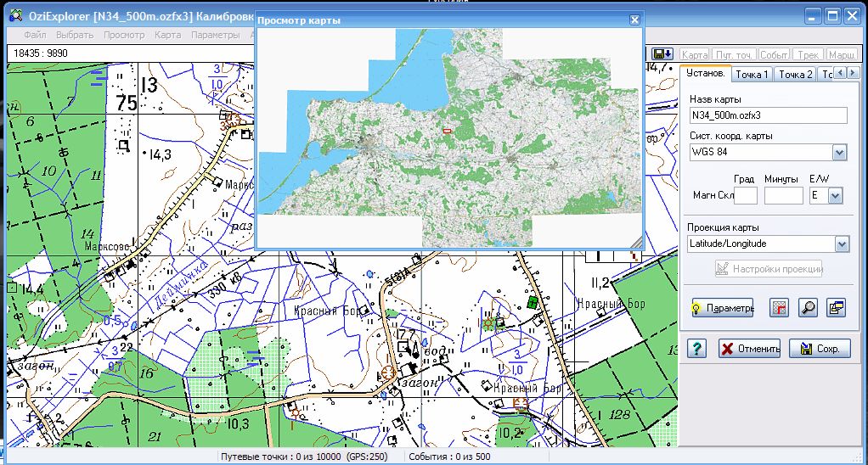Click the save-to-GPS floppy icon in the toolbar
Image resolution: width=868 pixels, height=465 pixels.
click(x=662, y=54)
